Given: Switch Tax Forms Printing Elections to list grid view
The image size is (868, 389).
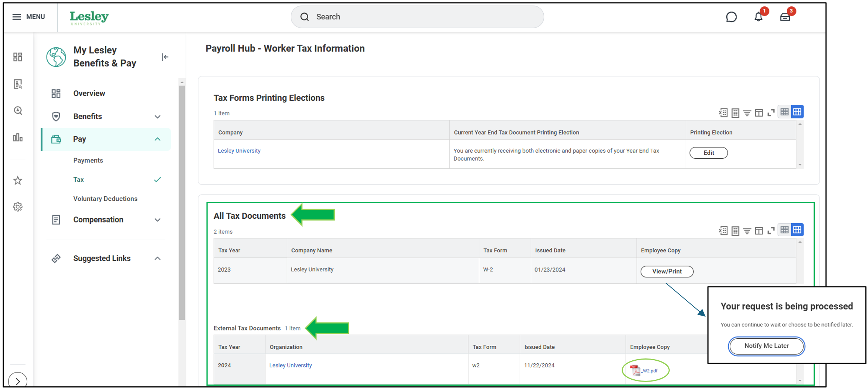Looking at the screenshot, I should 785,112.
